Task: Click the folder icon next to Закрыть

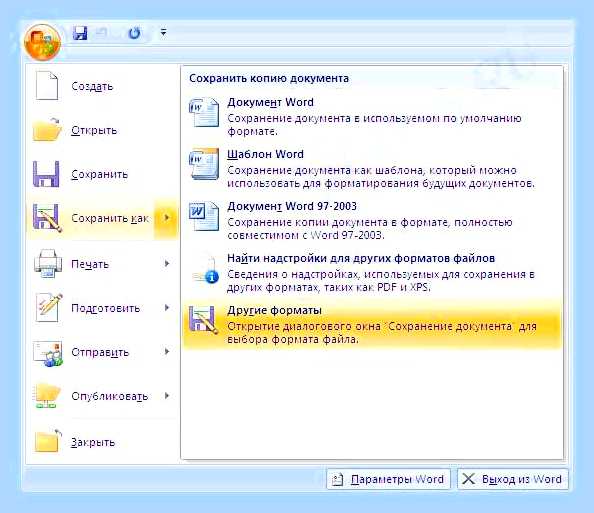Action: click(x=48, y=441)
